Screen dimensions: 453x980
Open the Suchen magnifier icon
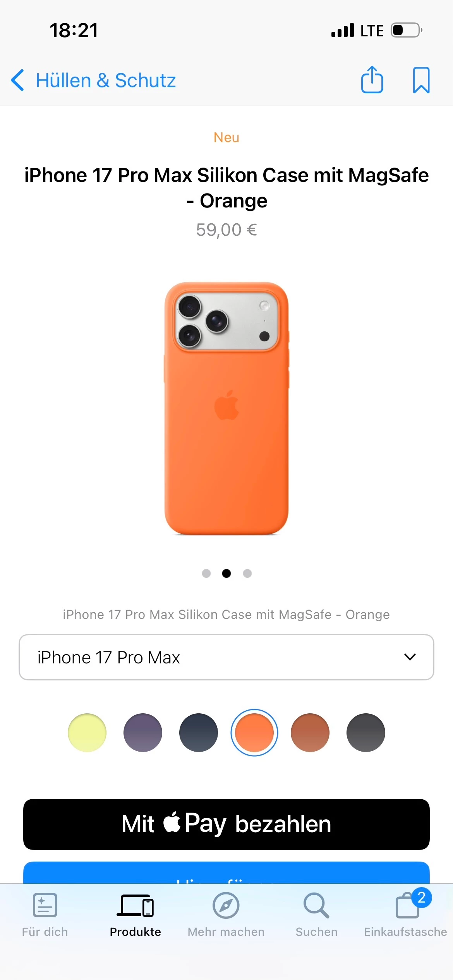316,905
